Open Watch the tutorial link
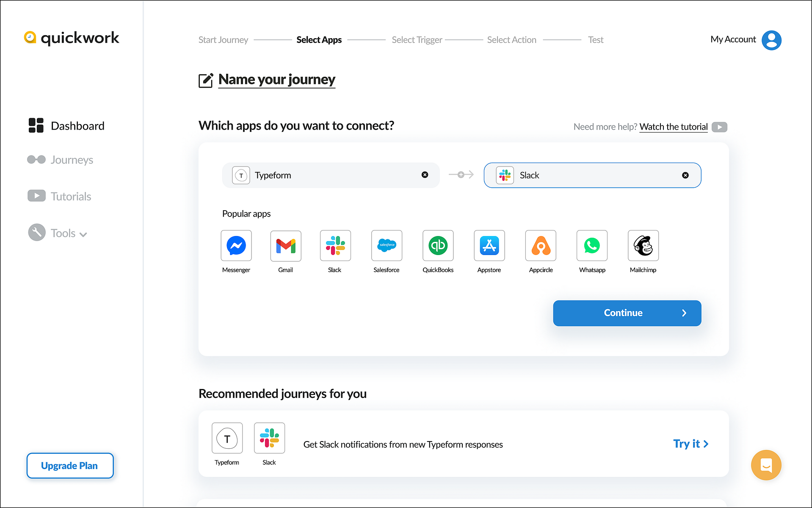812x508 pixels. [673, 127]
